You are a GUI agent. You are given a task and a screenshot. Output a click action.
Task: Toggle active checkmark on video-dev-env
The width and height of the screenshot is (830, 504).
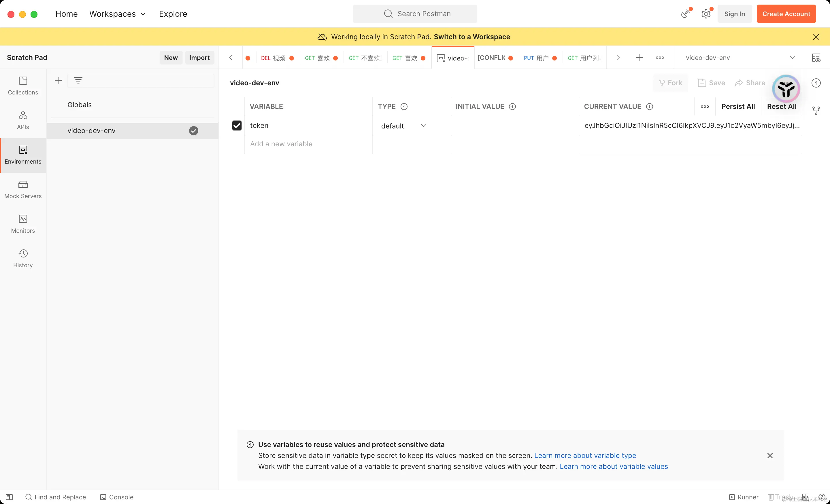[193, 131]
